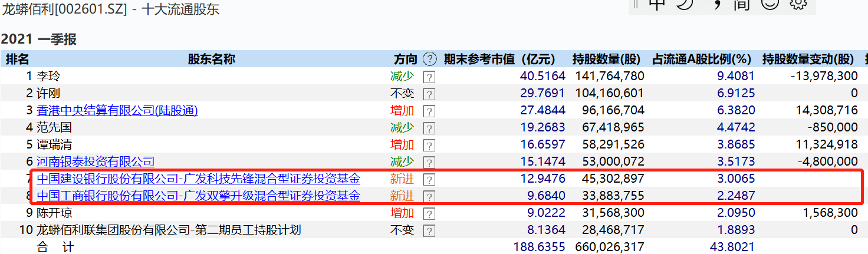868x254 pixels.
Task: Click the question mark icon in 谭瑞清 row
Action: point(429,146)
